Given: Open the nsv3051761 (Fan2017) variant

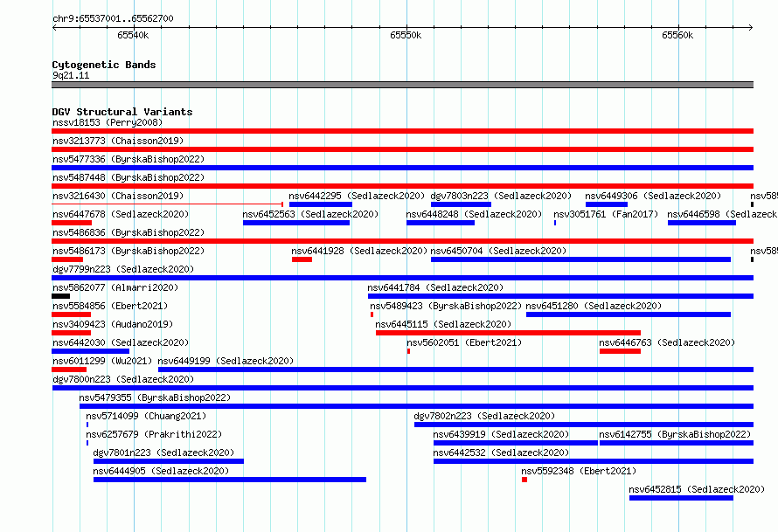Looking at the screenshot, I should 606,214.
